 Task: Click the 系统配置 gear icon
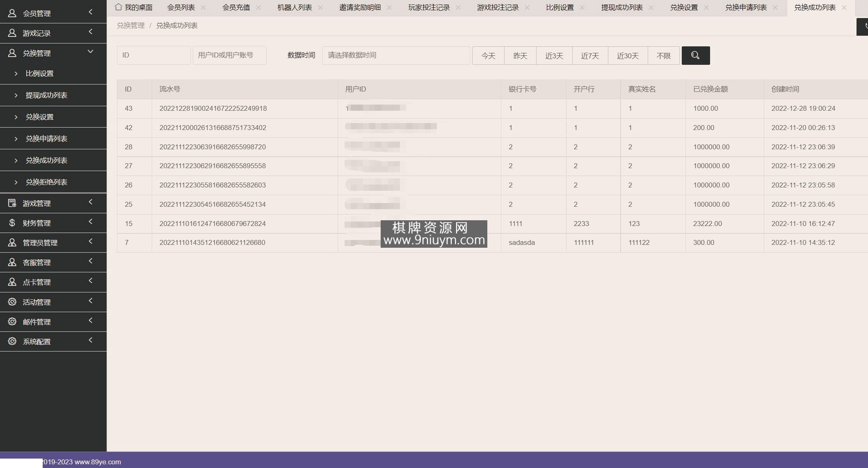tap(12, 341)
